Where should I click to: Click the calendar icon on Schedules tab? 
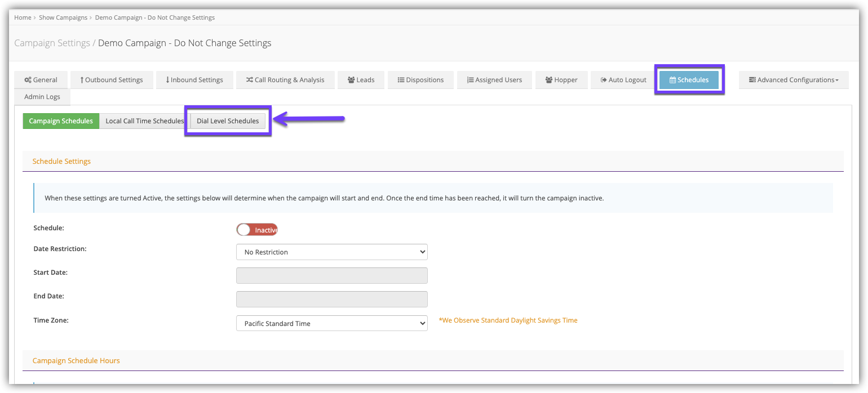(672, 80)
